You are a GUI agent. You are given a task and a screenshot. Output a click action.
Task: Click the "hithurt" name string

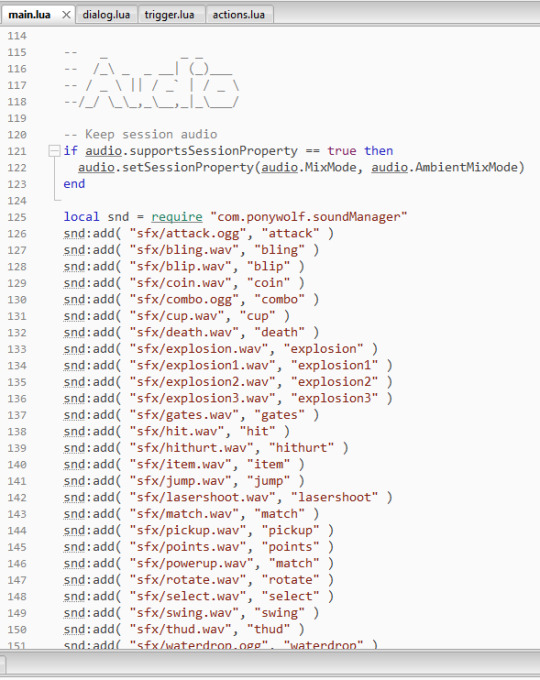click(x=301, y=448)
